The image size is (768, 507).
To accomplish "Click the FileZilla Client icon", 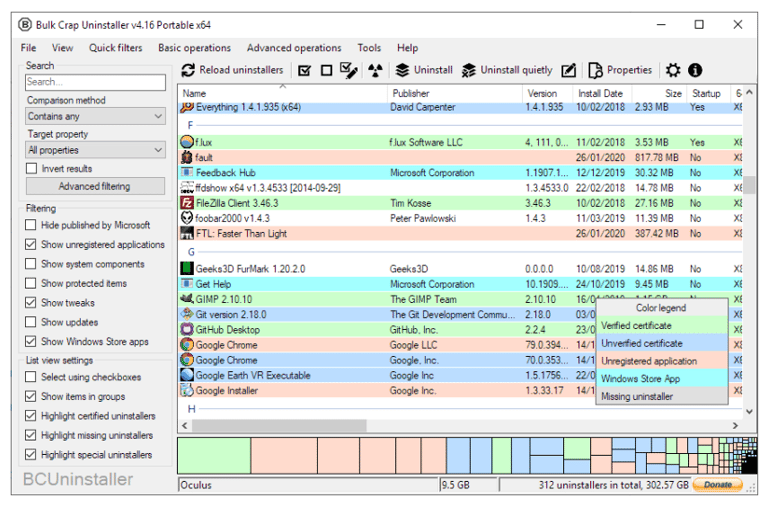I will tap(187, 203).
